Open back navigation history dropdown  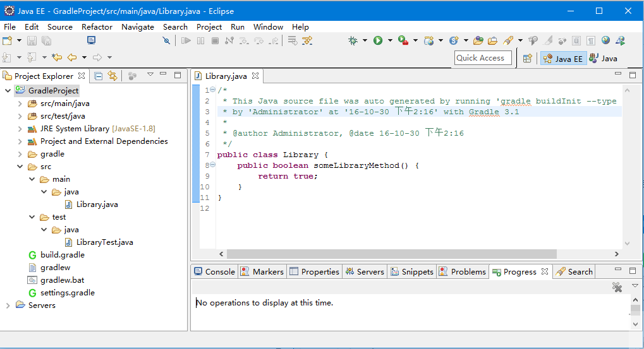(x=84, y=57)
